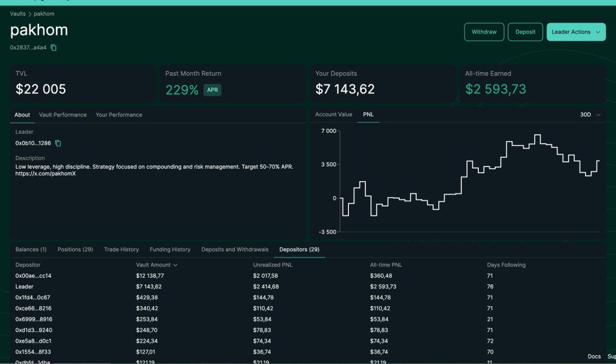Viewport: 616px width, 364px height.
Task: Select the PNL chart tab
Action: pos(368,114)
